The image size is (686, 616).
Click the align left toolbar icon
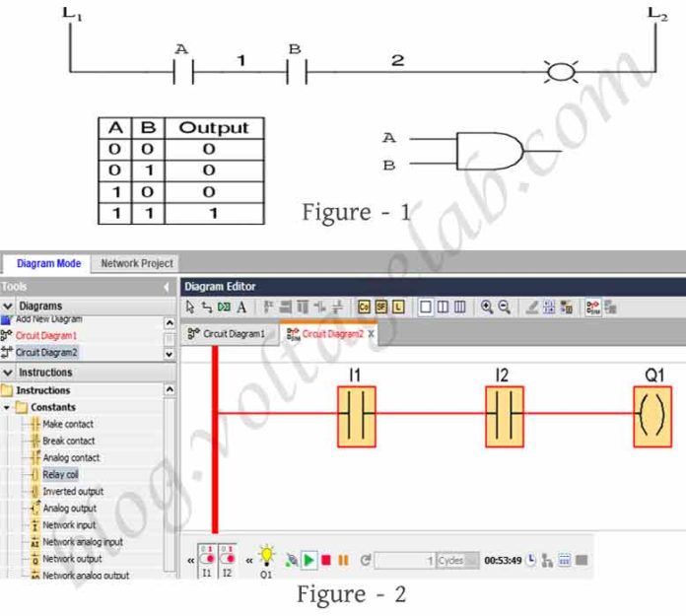click(x=268, y=308)
